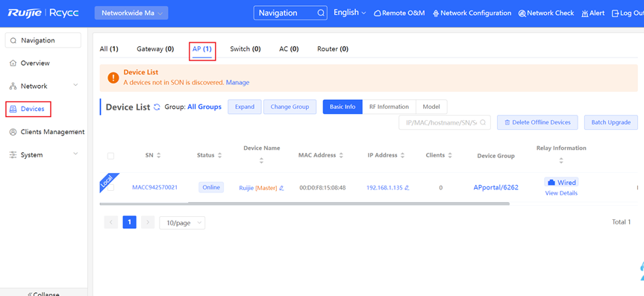644x296 pixels.
Task: Sort by the IP Address column
Action: coord(402,156)
